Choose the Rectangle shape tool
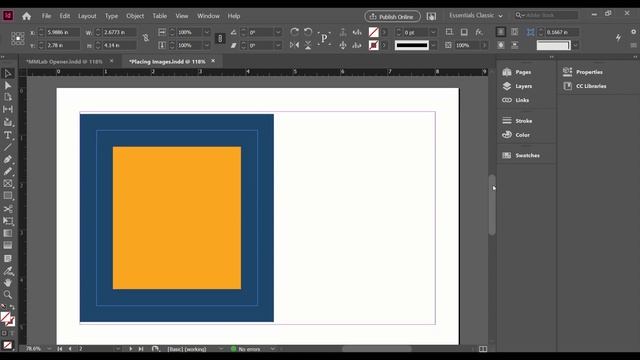The width and height of the screenshot is (640, 360). coord(7,196)
